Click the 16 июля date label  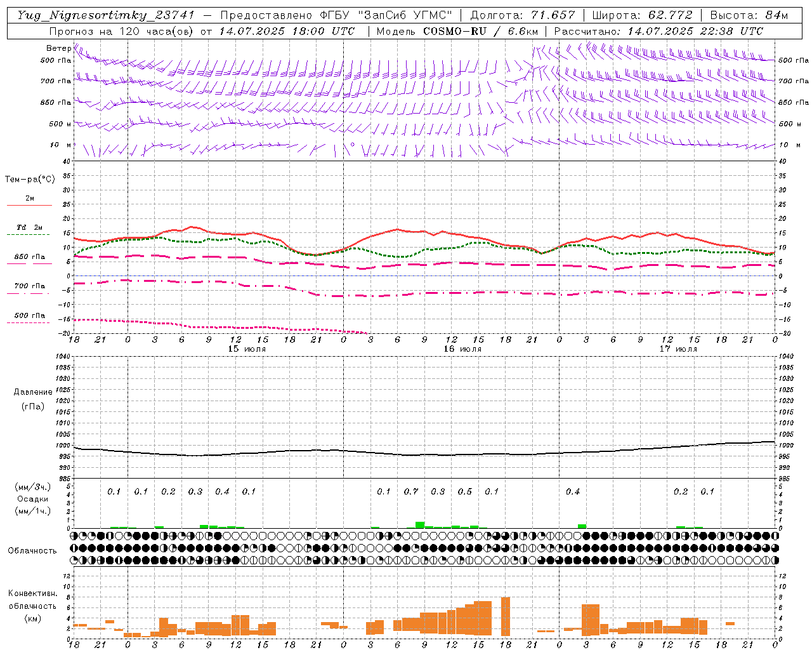[462, 349]
